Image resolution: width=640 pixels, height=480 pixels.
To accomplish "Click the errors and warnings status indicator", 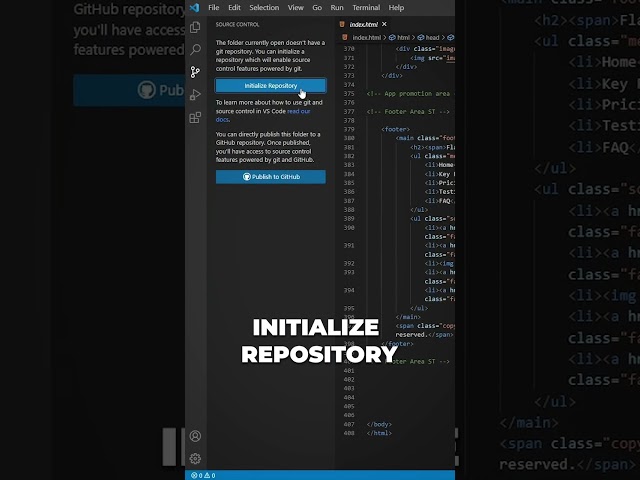I will coord(203,476).
